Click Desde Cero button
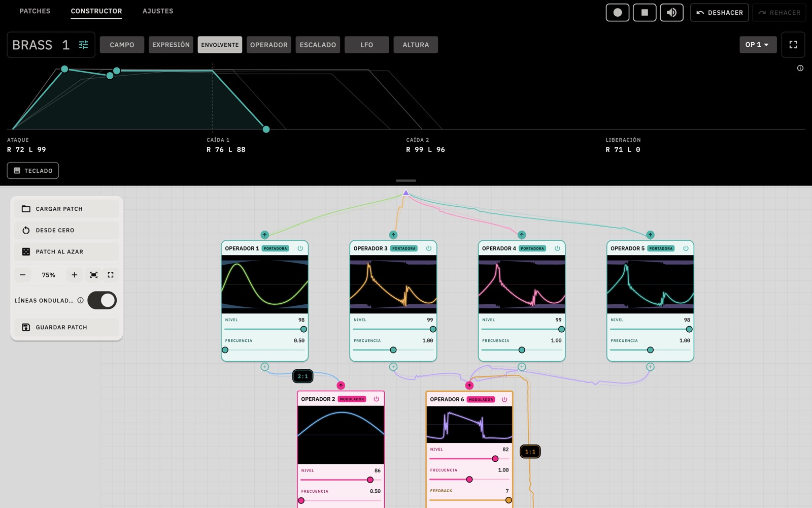The height and width of the screenshot is (508, 812). coord(66,230)
